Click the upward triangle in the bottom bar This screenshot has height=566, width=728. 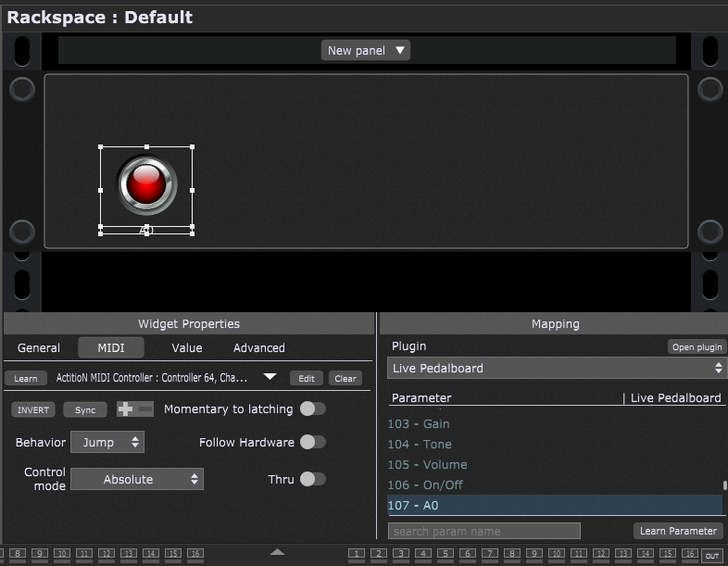[277, 552]
